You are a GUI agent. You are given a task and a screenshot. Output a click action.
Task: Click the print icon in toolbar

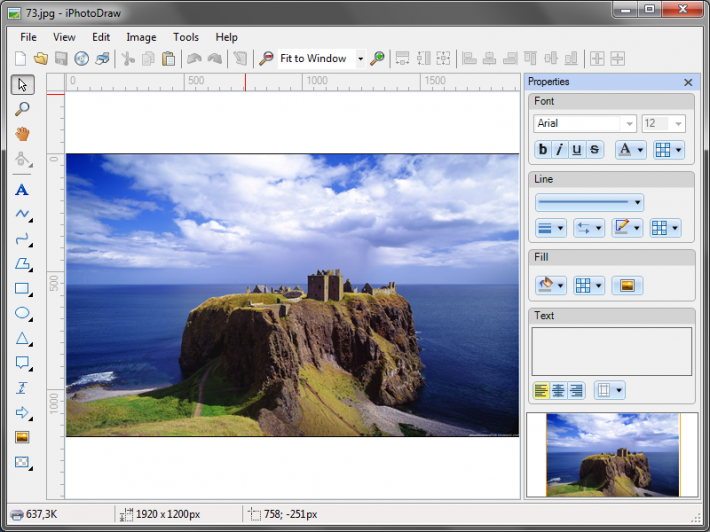coord(102,58)
